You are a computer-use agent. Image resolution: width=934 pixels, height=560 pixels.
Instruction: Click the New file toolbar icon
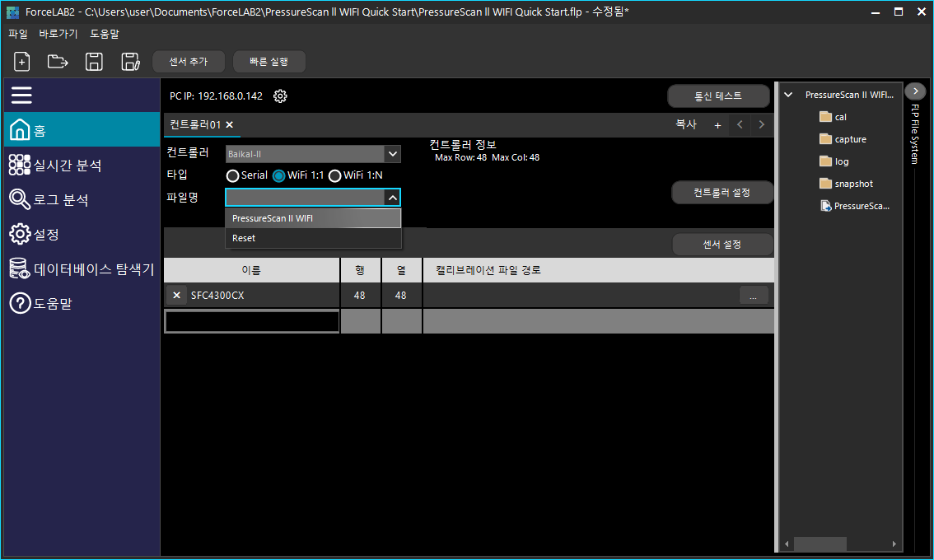[22, 62]
